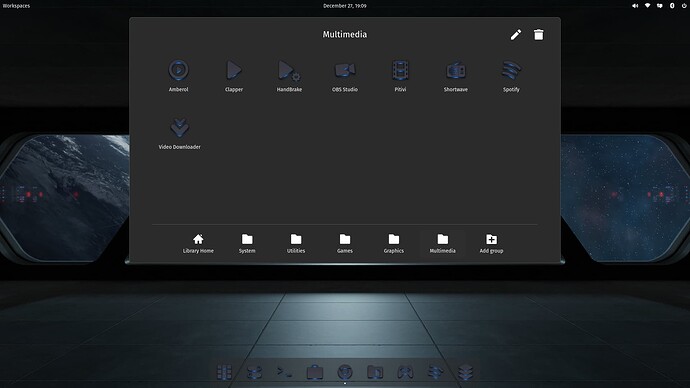
Task: Open the Workspaces overview from the top panel
Action: tap(16, 6)
